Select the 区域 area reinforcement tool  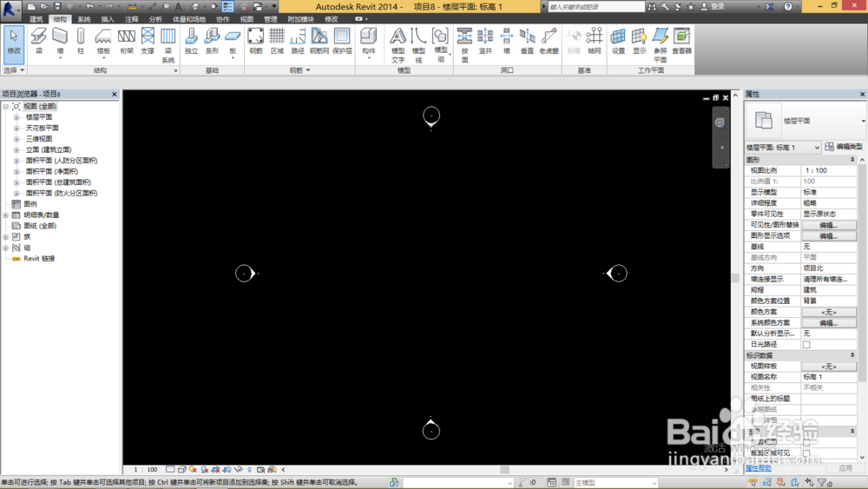(277, 41)
